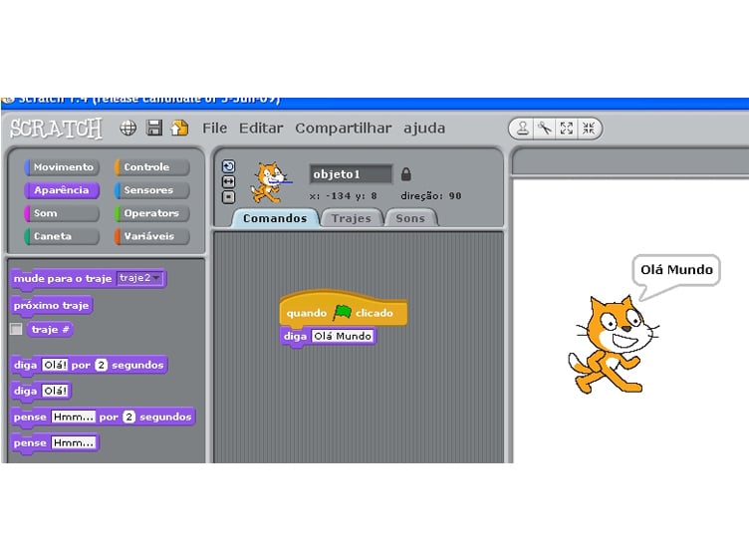Screen dimensions: 749x560
Task: Click Hmm... field in pense por segundos block
Action: [73, 417]
